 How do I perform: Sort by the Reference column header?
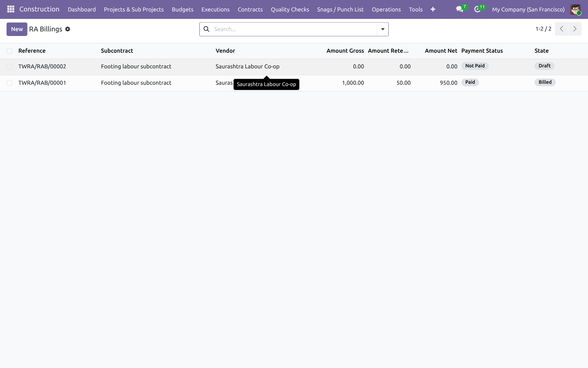pos(32,51)
